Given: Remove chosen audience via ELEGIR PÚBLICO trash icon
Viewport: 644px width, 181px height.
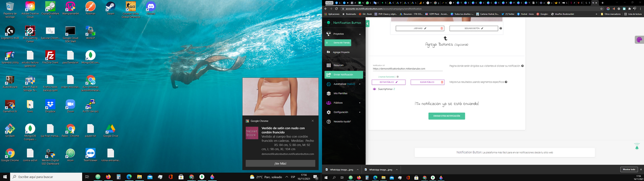Looking at the screenshot, I should pos(441,82).
